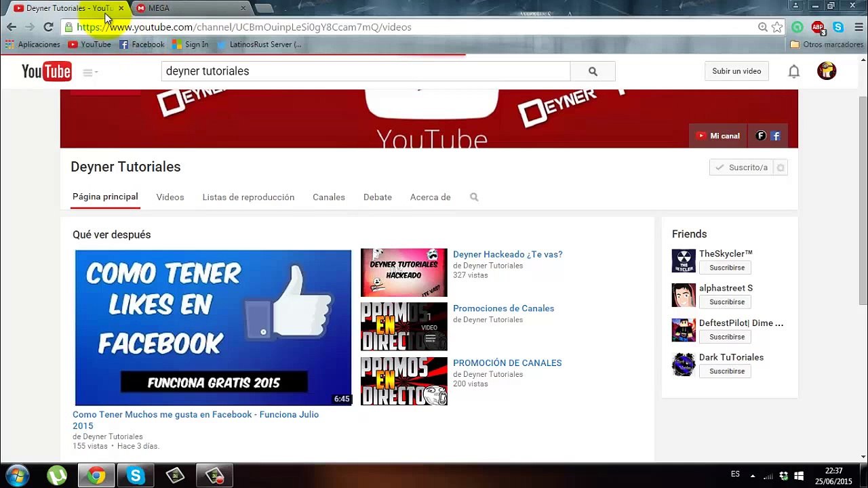Viewport: 868px width, 488px height.
Task: Open the Canales channel tab
Action: pos(329,197)
